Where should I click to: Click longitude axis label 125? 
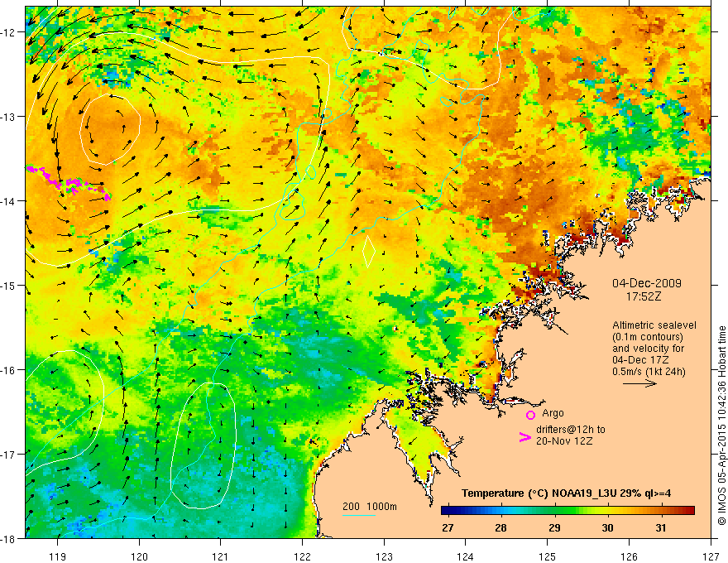[548, 556]
